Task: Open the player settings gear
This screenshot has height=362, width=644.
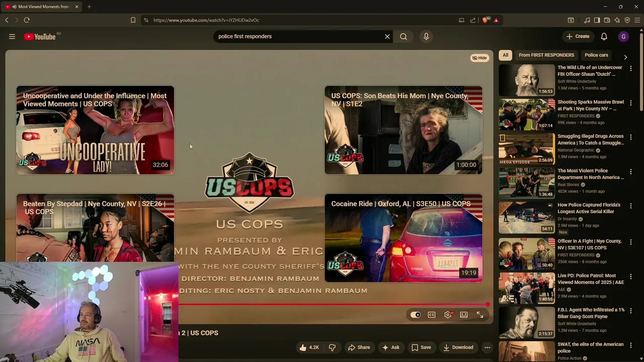Action: 448,315
